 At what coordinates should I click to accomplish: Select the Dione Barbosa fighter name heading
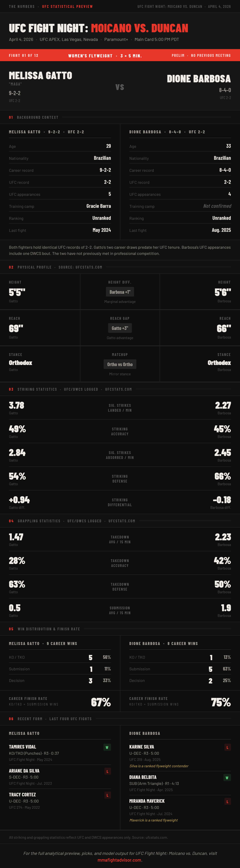(199, 79)
